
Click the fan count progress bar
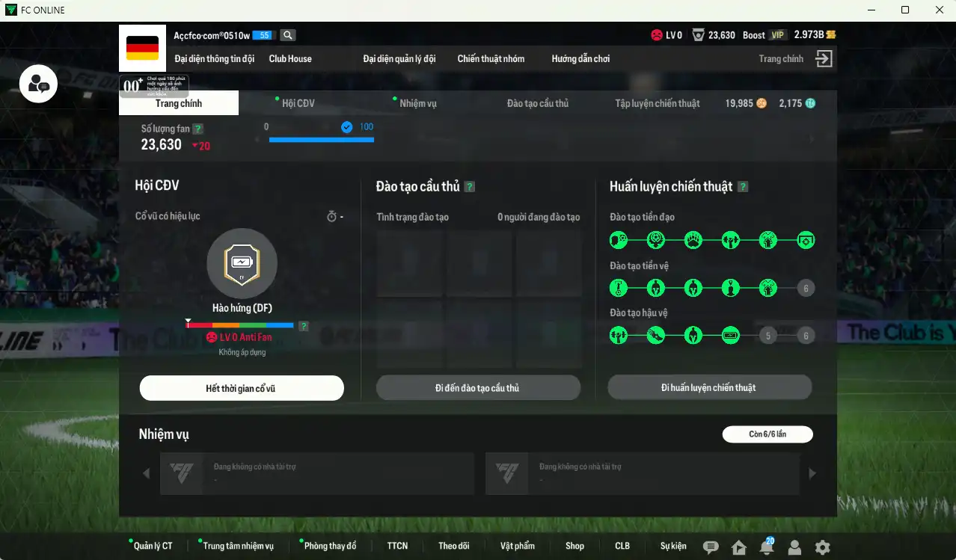point(322,139)
